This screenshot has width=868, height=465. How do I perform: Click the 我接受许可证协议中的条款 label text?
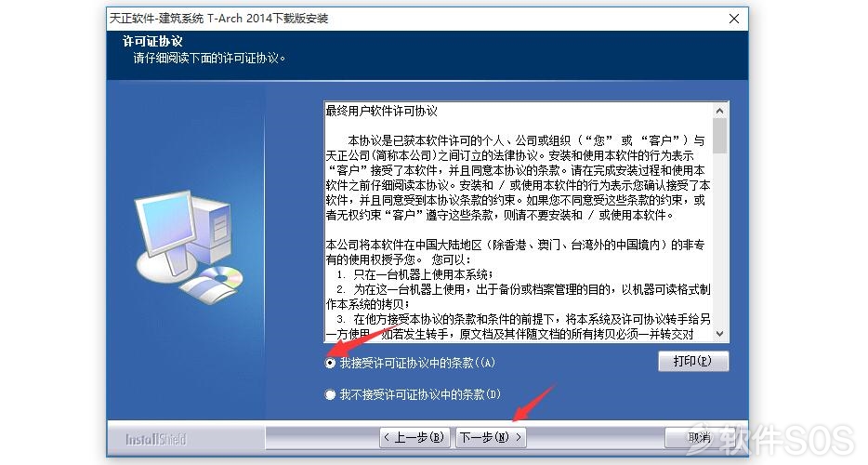tap(417, 363)
